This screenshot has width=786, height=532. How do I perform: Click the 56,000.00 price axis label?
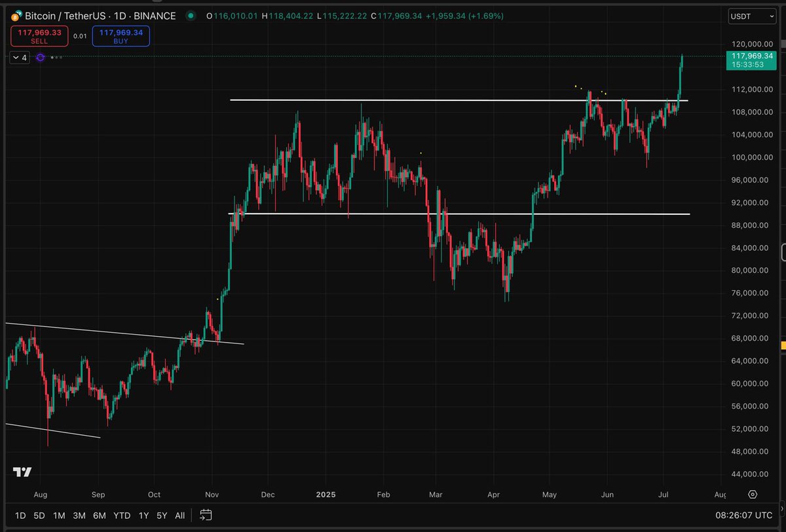pyautogui.click(x=751, y=406)
